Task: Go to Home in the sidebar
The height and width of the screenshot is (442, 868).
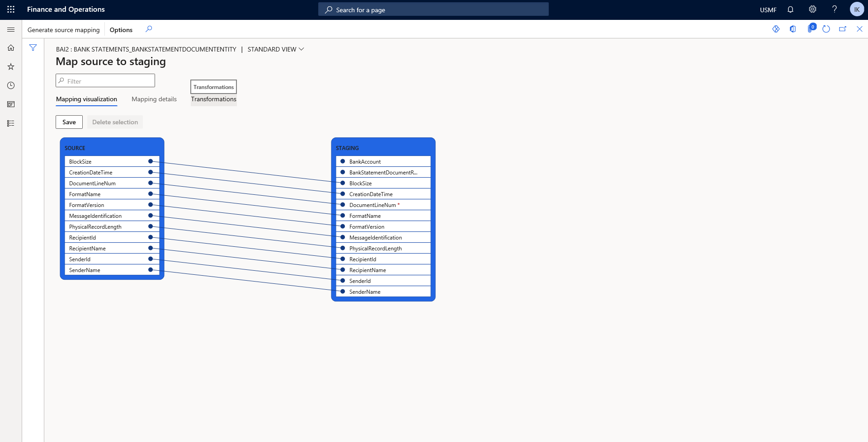Action: 11,48
